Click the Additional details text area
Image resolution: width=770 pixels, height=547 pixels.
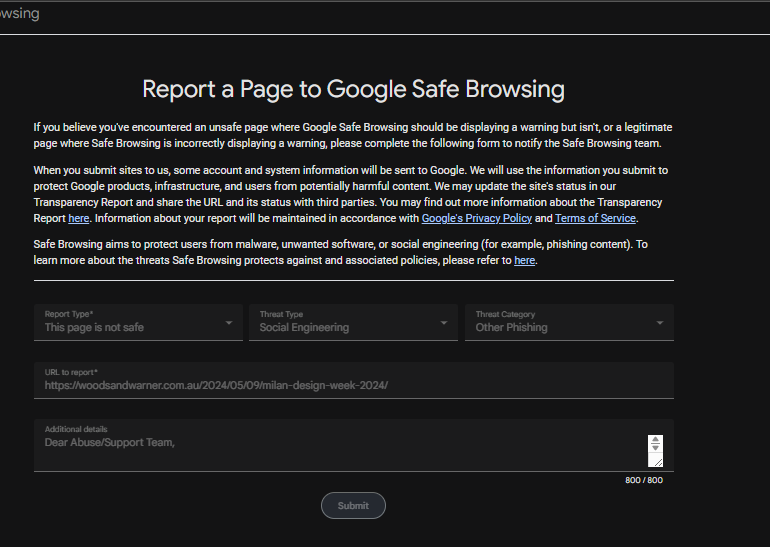click(x=354, y=445)
